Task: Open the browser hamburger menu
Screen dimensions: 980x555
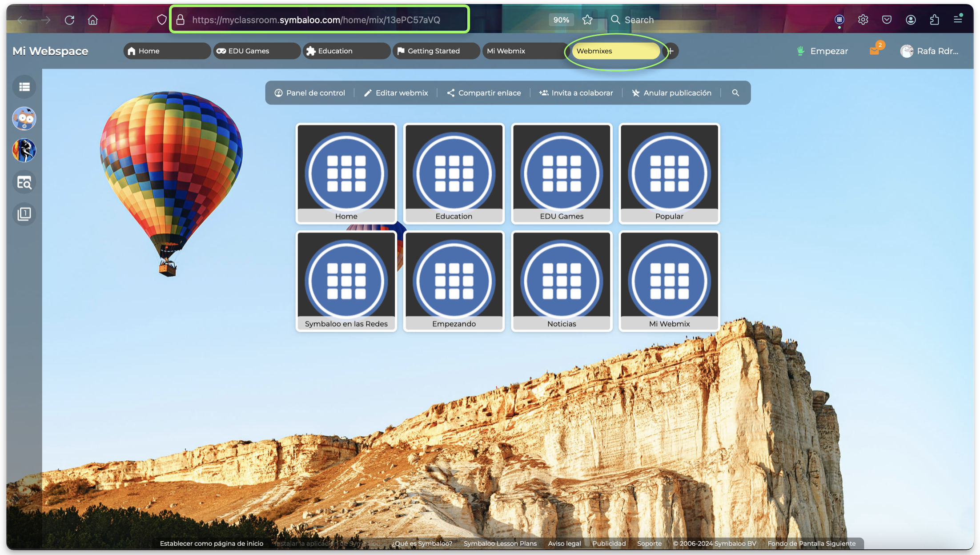Action: pyautogui.click(x=958, y=19)
